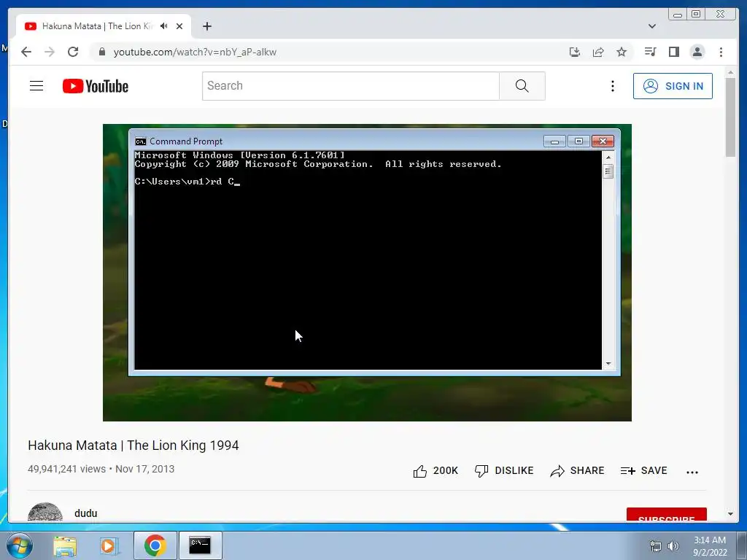Viewport: 747px width, 560px height.
Task: Switch to Chrome in the taskbar
Action: point(155,545)
